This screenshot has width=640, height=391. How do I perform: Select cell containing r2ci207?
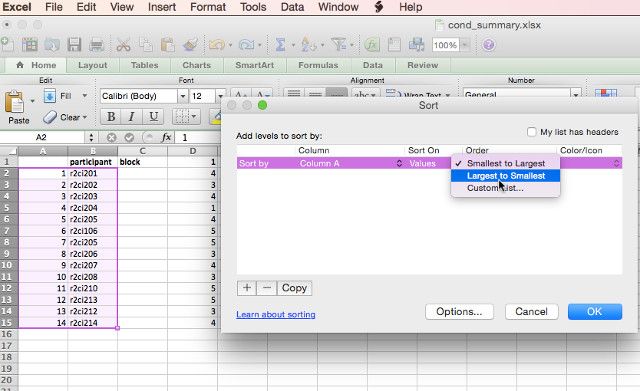pos(93,265)
